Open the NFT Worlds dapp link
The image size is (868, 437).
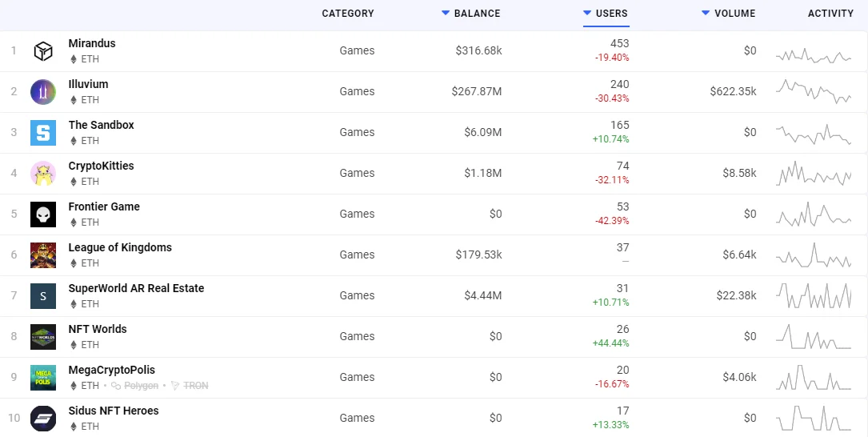pos(98,329)
